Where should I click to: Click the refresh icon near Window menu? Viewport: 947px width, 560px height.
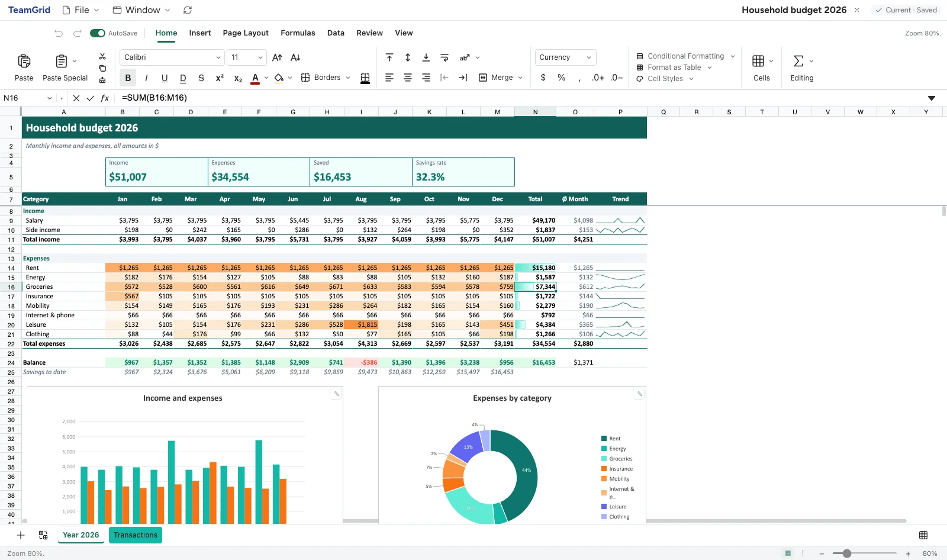coord(188,10)
